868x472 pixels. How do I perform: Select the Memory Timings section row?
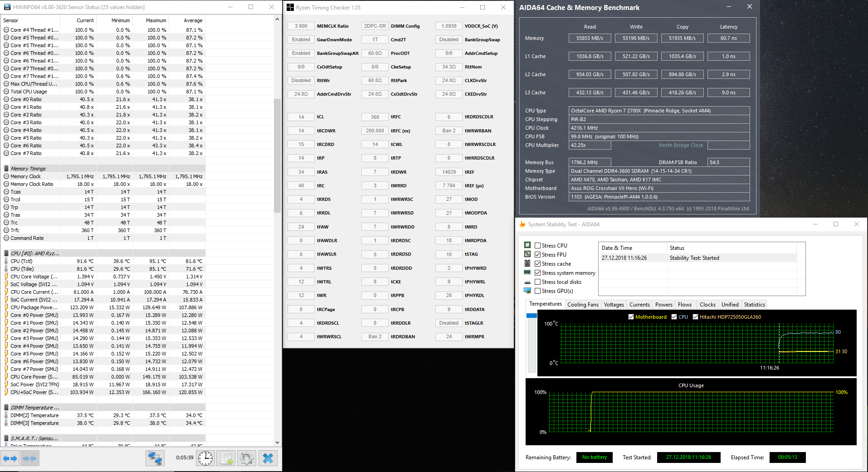pyautogui.click(x=103, y=169)
